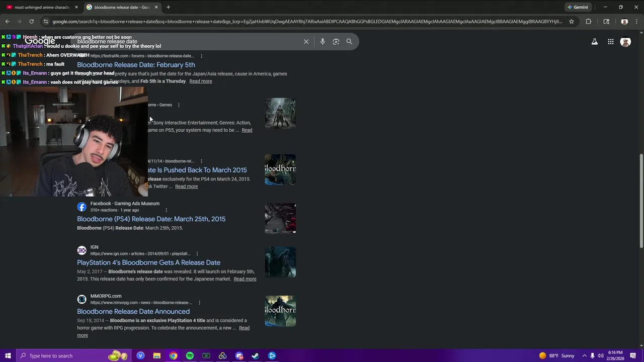
Task: Open Google Lens search icon in toolbar
Action: pos(606,22)
